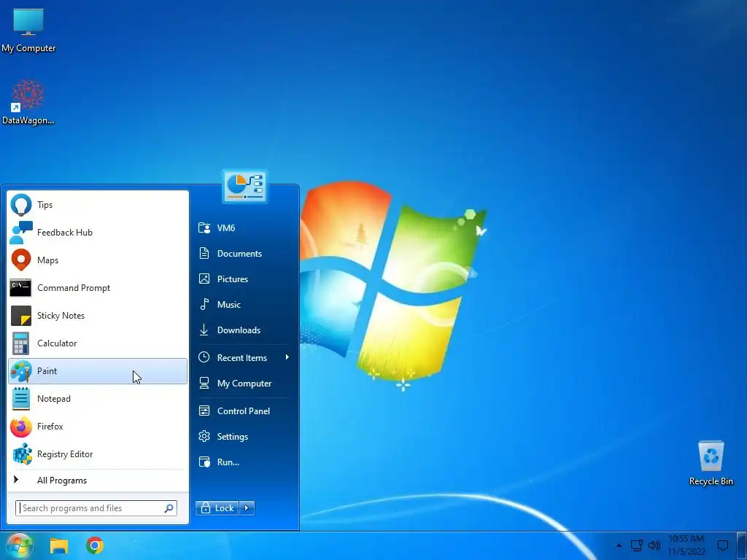Click the Lock button

(x=217, y=508)
